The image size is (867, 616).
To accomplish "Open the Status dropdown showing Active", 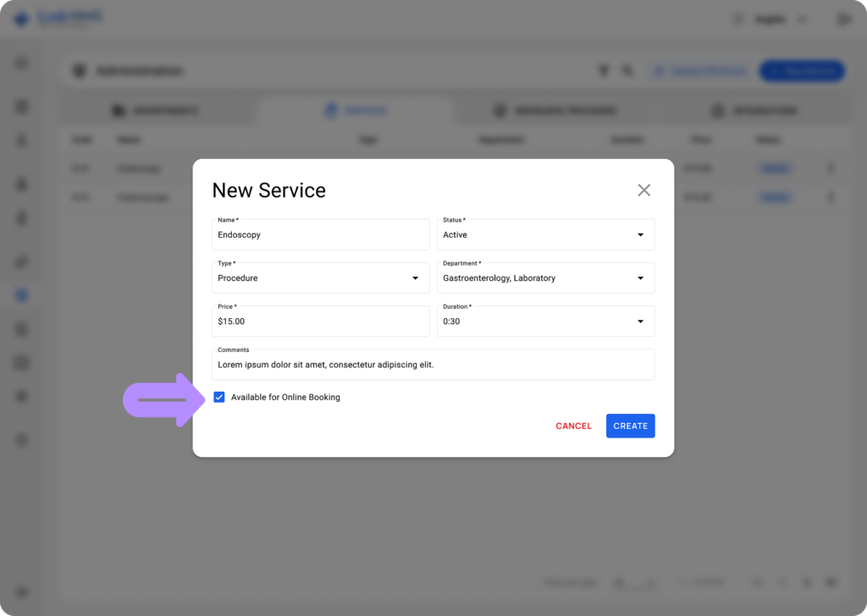I will tap(546, 234).
